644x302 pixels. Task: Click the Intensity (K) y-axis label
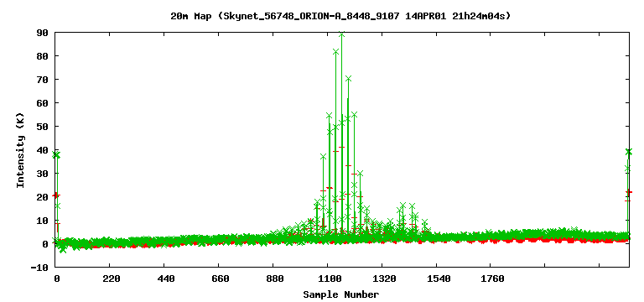coord(20,150)
